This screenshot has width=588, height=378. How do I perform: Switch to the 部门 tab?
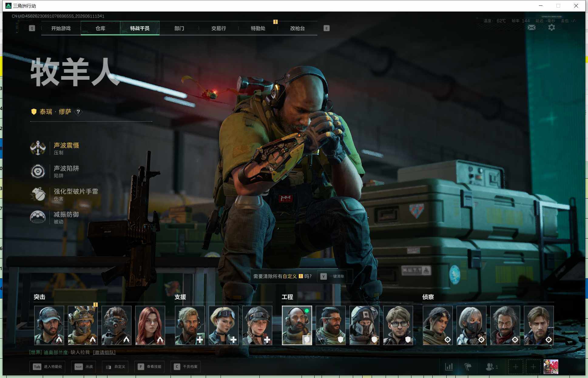click(x=179, y=28)
